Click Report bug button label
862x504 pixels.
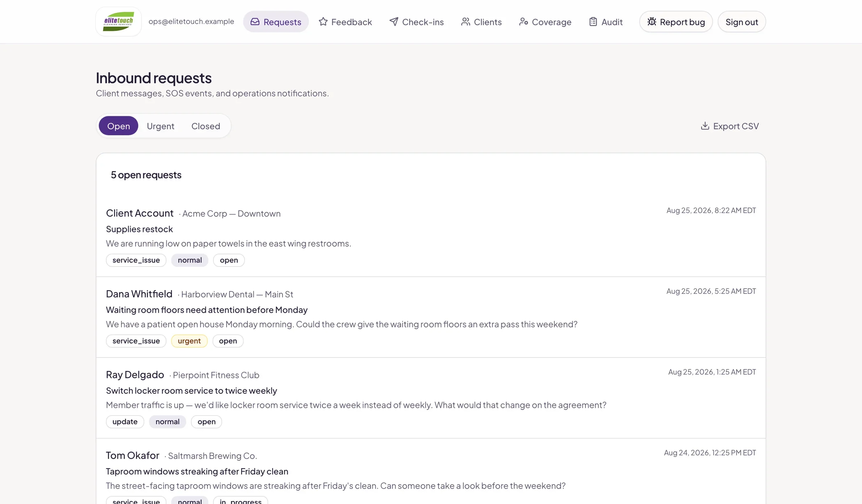coord(682,22)
